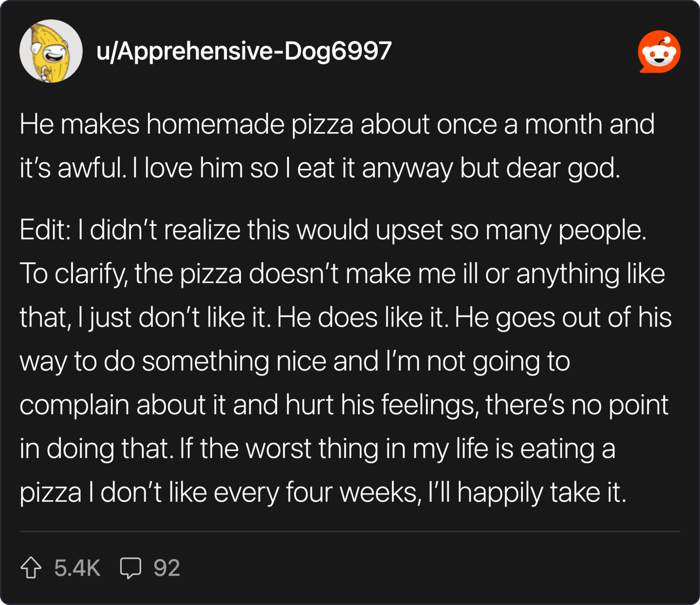Click the line "way to do something nice"
The width and height of the screenshot is (700, 605).
coord(294,361)
